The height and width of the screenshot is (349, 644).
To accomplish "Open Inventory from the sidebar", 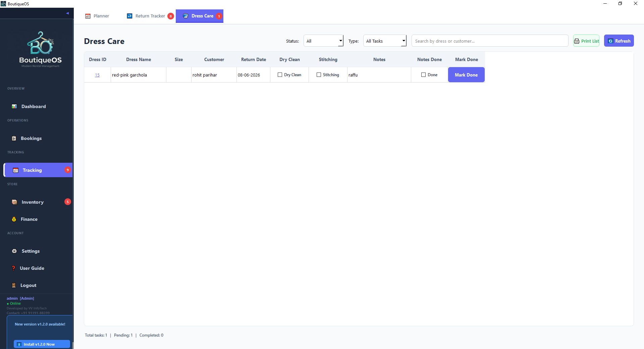I will pos(38,202).
